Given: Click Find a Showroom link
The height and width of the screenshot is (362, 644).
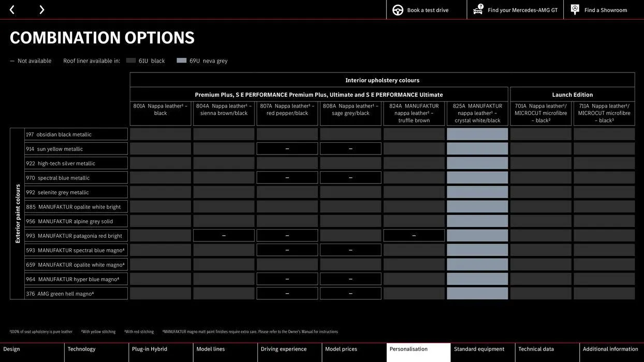Looking at the screenshot, I should (606, 10).
